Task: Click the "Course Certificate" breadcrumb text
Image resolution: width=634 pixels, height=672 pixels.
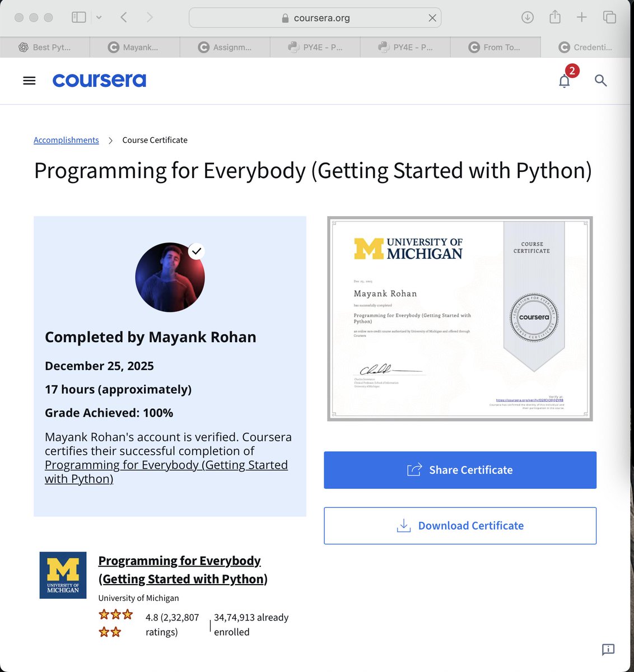Action: [x=155, y=140]
